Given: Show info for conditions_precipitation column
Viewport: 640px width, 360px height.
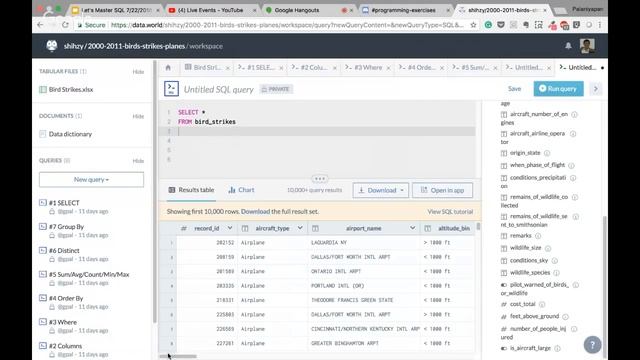Looking at the screenshot, I should pos(573,178).
